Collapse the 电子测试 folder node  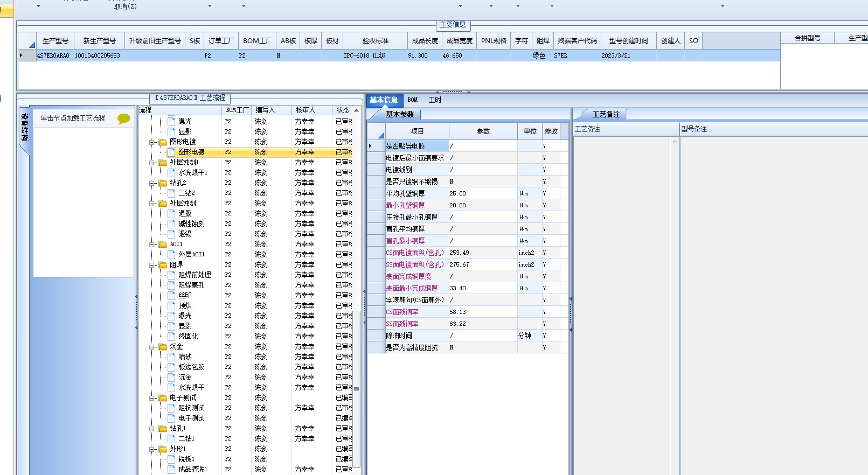tap(152, 399)
